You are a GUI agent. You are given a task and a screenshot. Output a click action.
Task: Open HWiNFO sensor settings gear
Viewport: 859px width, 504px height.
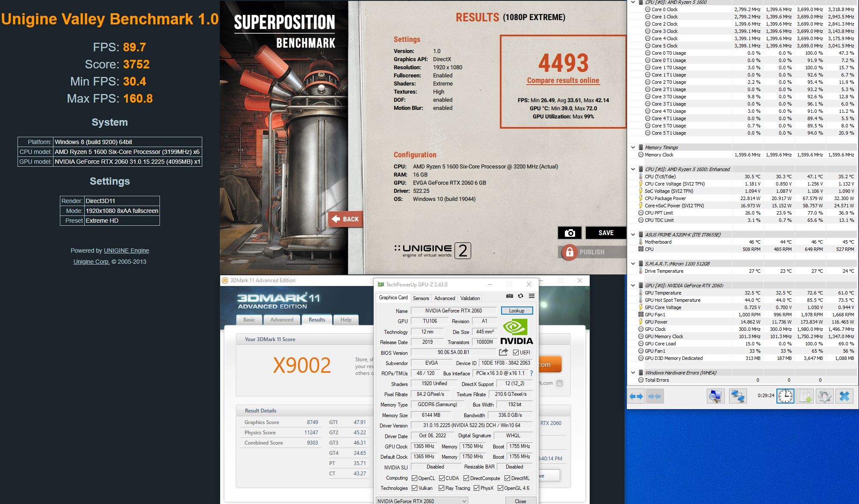point(825,396)
